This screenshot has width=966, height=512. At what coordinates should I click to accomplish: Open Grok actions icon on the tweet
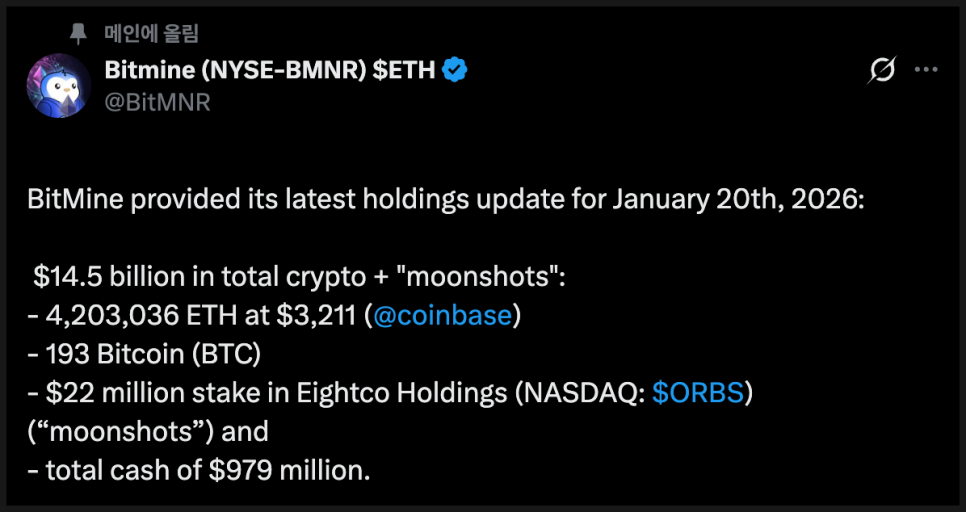coord(882,70)
